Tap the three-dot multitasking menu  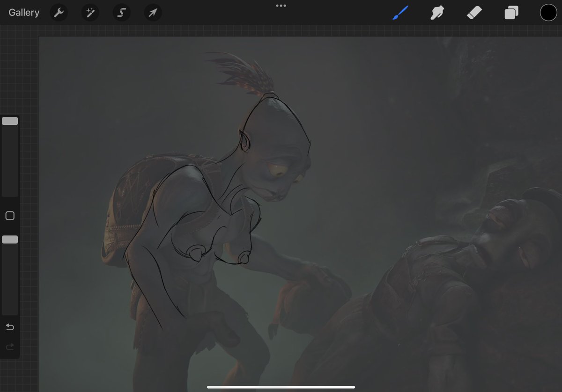281,6
